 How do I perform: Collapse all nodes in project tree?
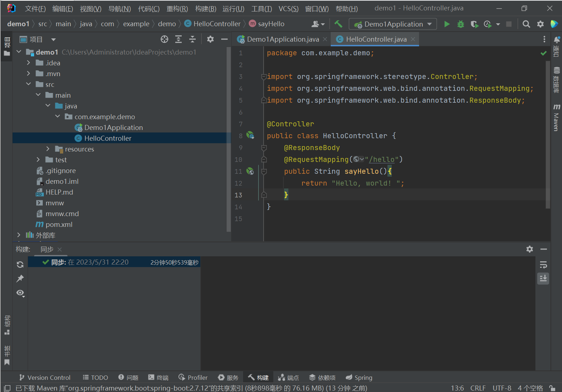[192, 39]
